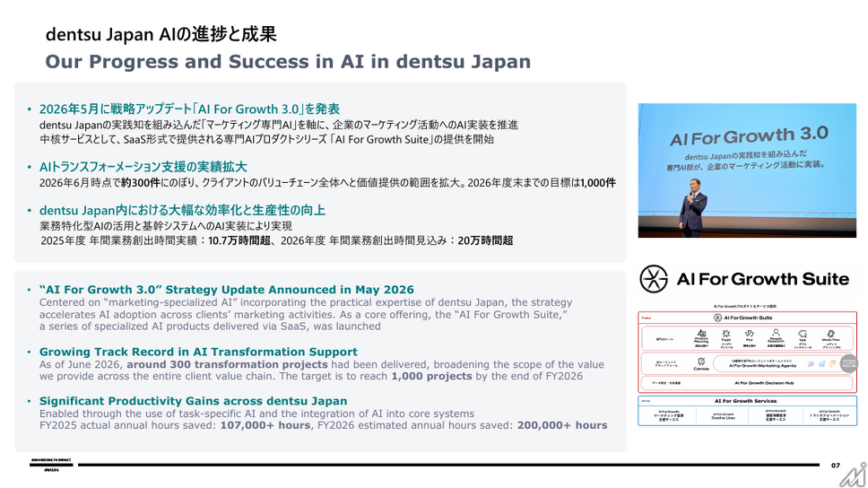The width and height of the screenshot is (868, 488).
Task: Select the Plot icon in the suite diagram
Action: coord(750,334)
